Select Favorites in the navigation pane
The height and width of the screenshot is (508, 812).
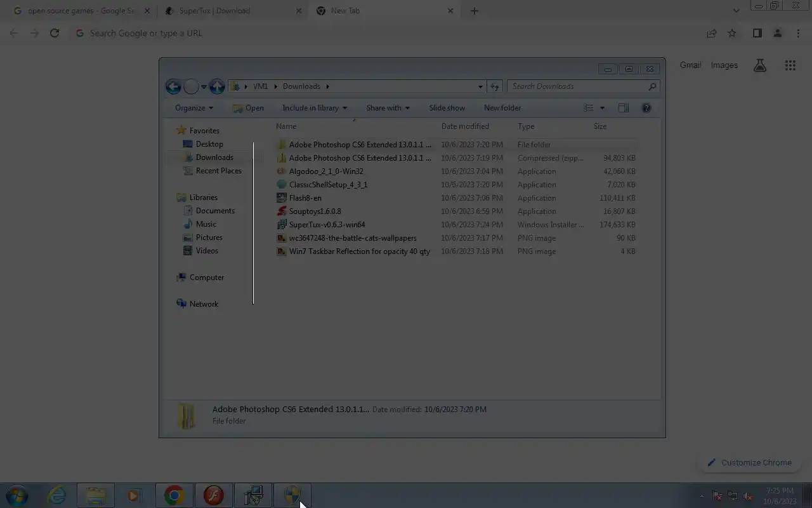pos(204,131)
